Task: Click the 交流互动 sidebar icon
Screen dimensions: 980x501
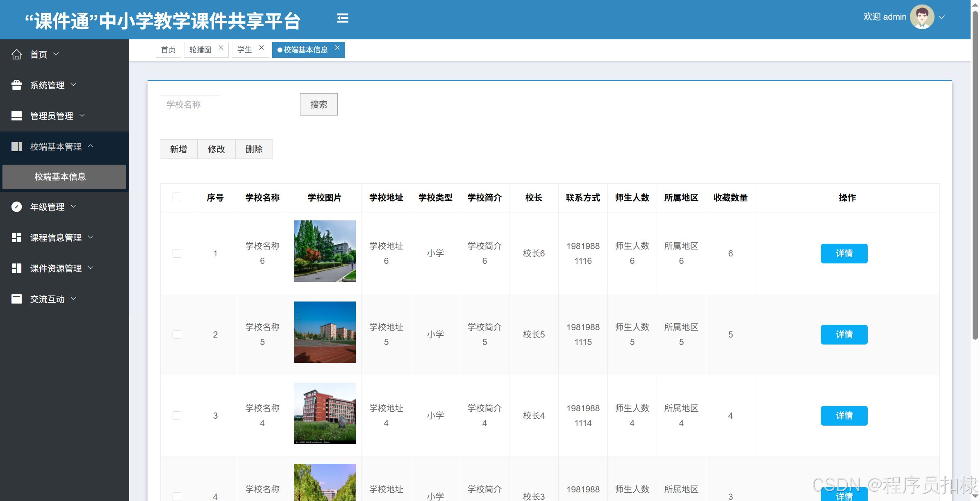Action: tap(16, 299)
